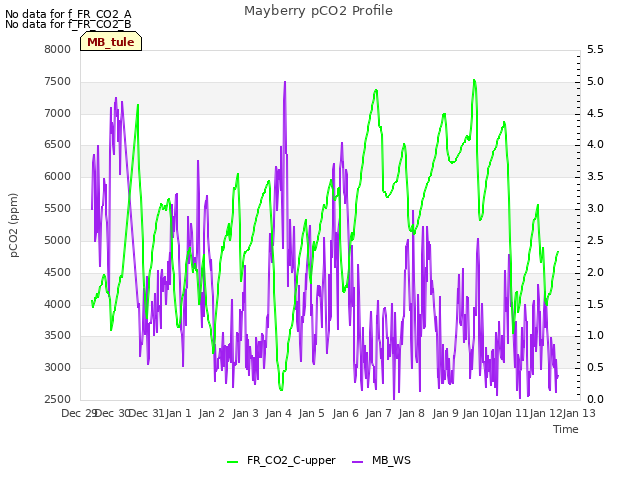Screen dimensions: 640x480
Task: Click the Jan 3 date tick label
Action: [x=245, y=414]
